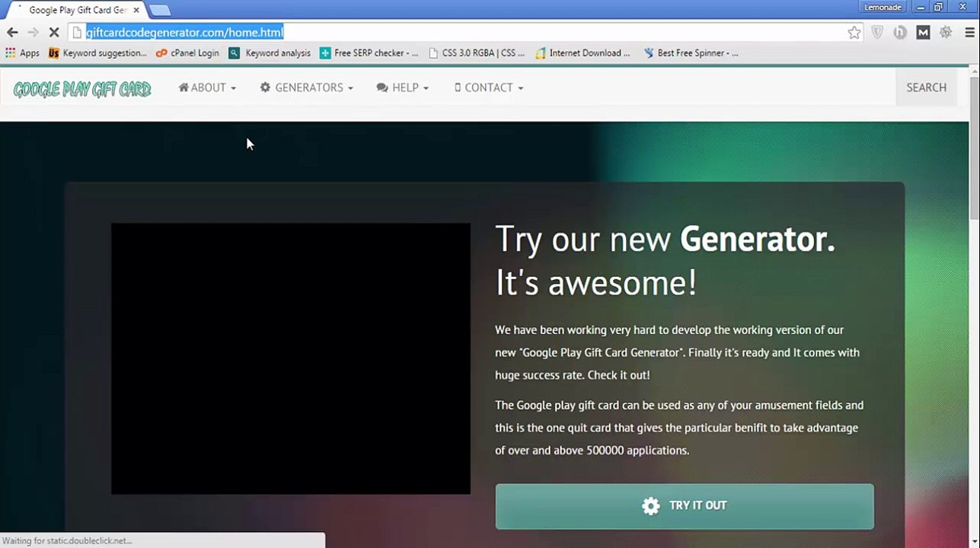Click the round extension icon beside the shield
Image resolution: width=980 pixels, height=548 pixels.
(900, 32)
